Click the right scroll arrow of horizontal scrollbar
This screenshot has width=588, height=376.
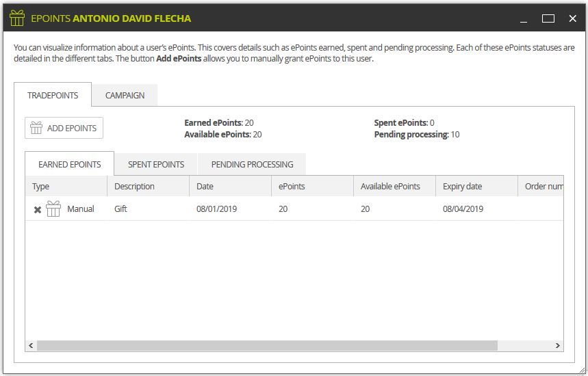pos(558,345)
